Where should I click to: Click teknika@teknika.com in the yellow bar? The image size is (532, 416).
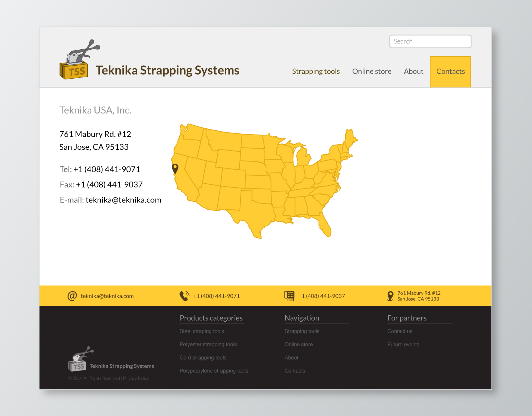(x=107, y=296)
